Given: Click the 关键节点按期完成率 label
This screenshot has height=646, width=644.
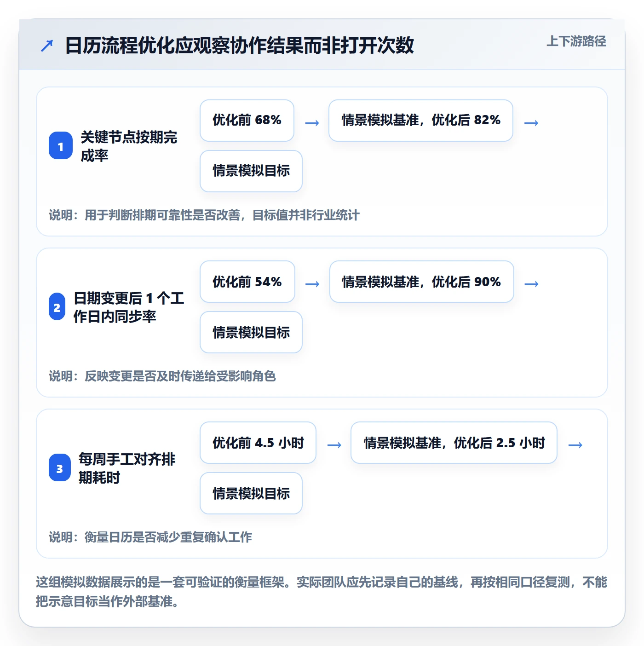Looking at the screenshot, I should point(129,146).
